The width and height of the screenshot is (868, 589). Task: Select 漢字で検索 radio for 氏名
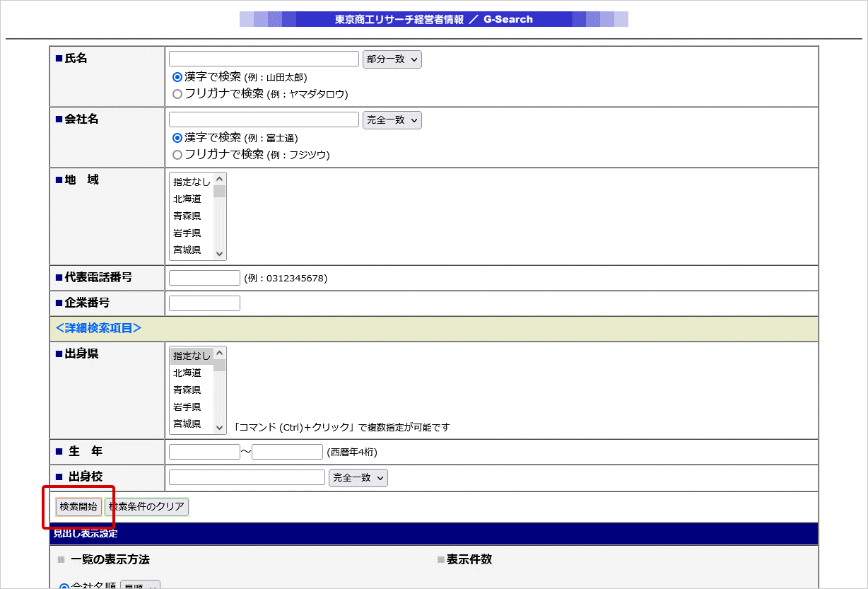click(x=177, y=76)
